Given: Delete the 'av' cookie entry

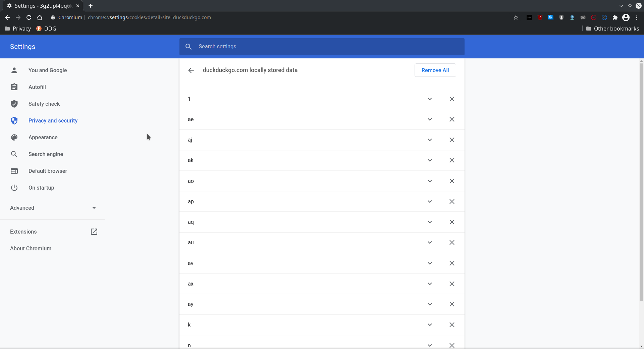Looking at the screenshot, I should (452, 263).
